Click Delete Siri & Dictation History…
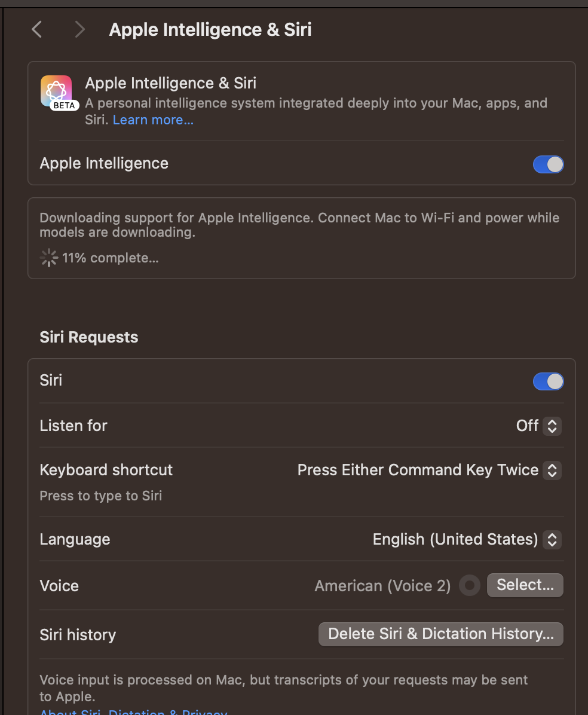 click(441, 634)
